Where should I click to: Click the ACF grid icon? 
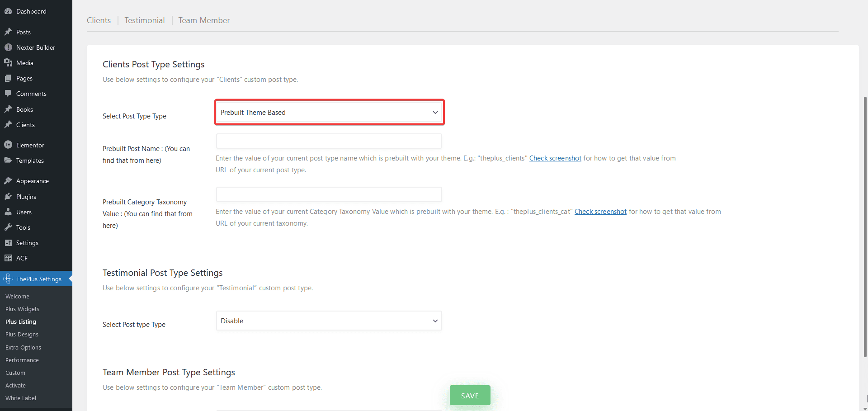coord(8,258)
